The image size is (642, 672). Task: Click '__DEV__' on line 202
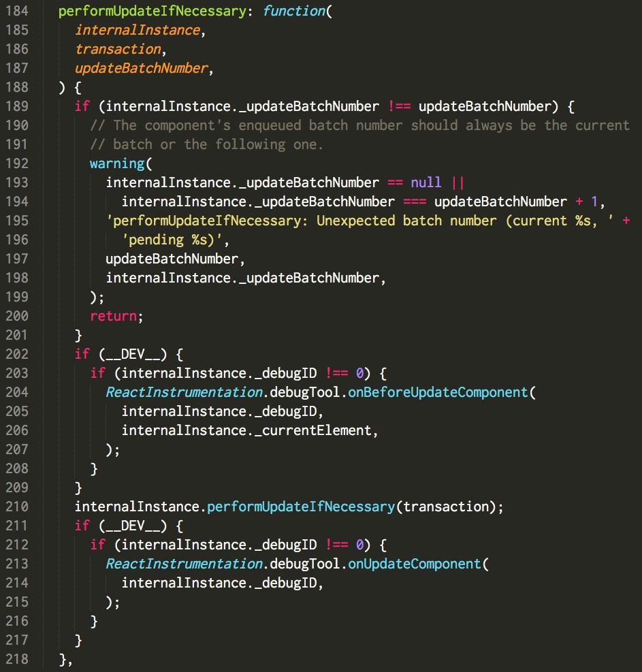[x=133, y=354]
